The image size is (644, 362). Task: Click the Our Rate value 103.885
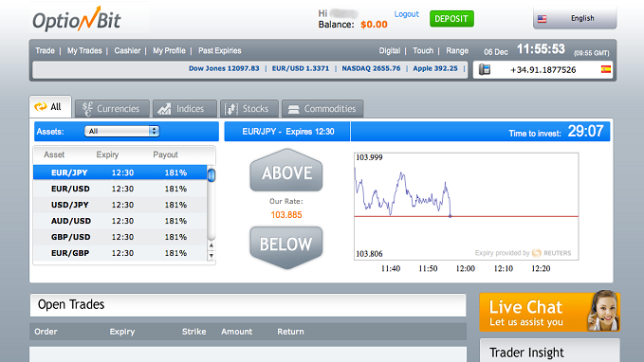click(x=286, y=215)
